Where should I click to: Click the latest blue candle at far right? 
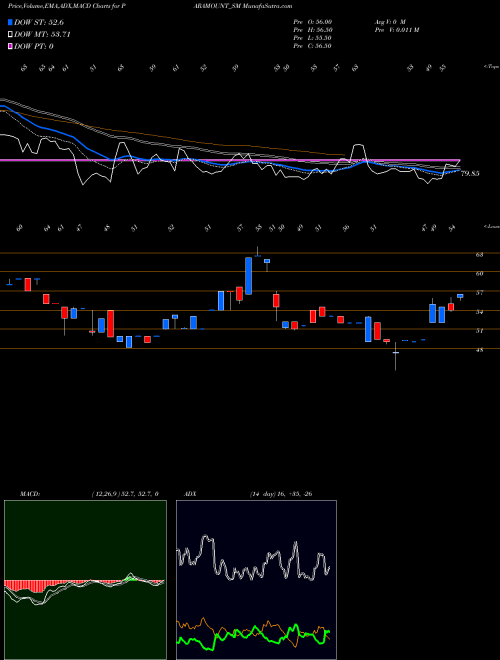click(x=460, y=296)
